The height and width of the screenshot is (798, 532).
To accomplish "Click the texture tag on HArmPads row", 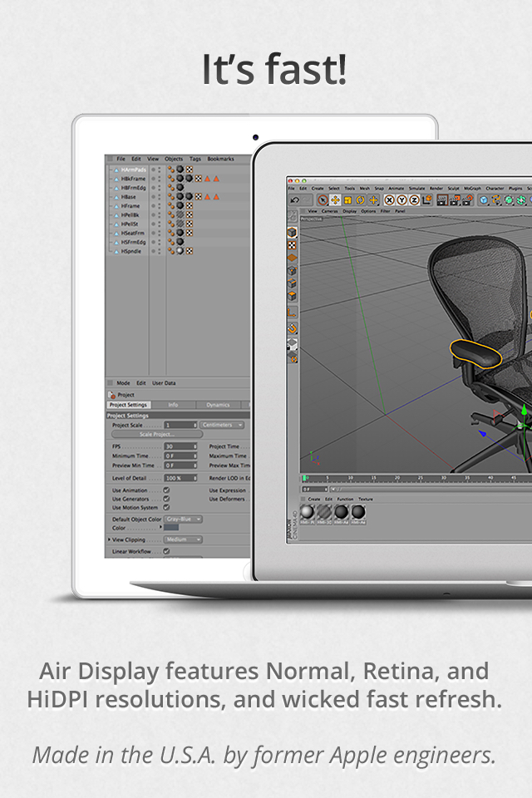I will point(180,170).
